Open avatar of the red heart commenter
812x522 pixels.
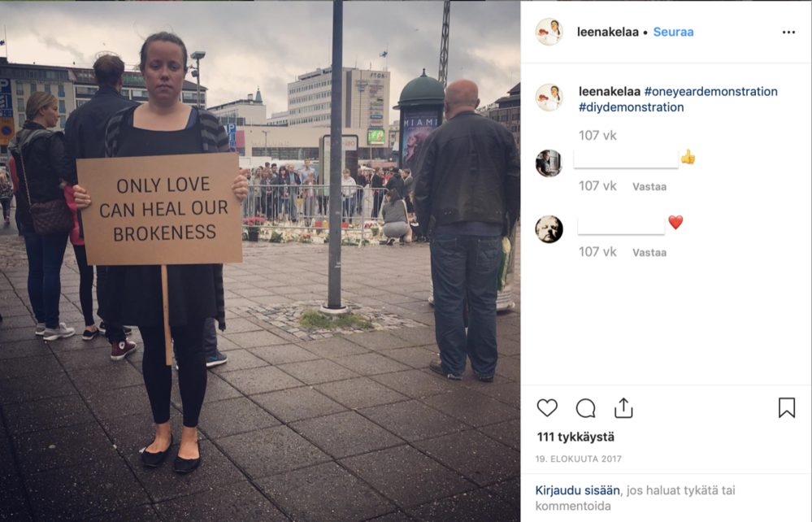[x=549, y=229]
